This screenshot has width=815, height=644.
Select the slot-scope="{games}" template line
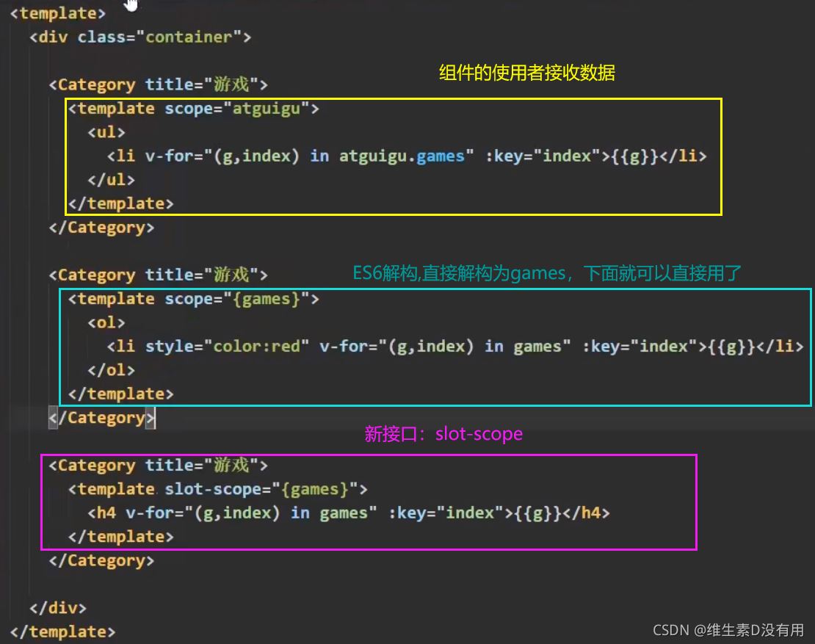(x=218, y=489)
